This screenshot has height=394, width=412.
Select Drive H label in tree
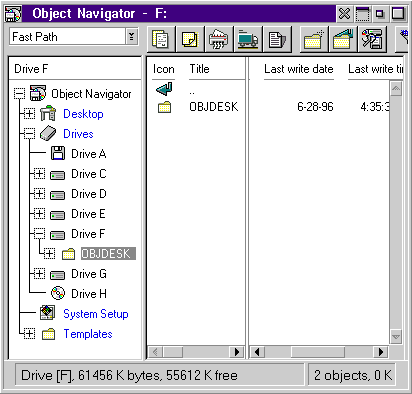pos(89,294)
